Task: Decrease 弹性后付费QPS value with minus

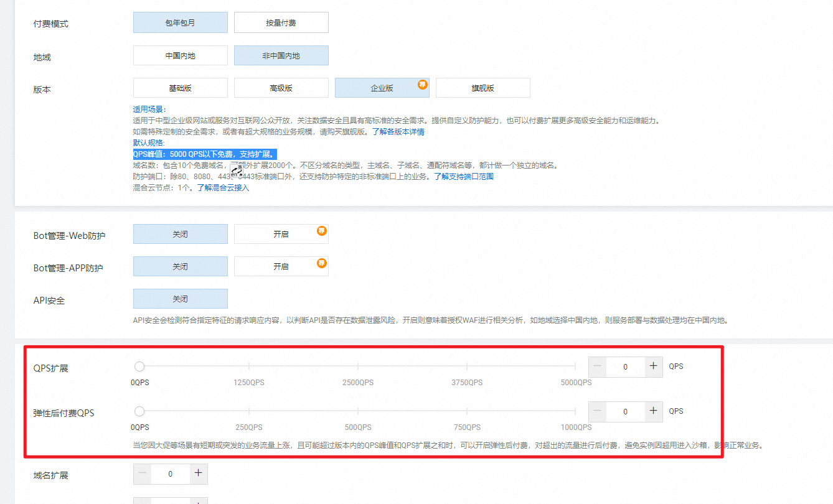Action: click(598, 411)
